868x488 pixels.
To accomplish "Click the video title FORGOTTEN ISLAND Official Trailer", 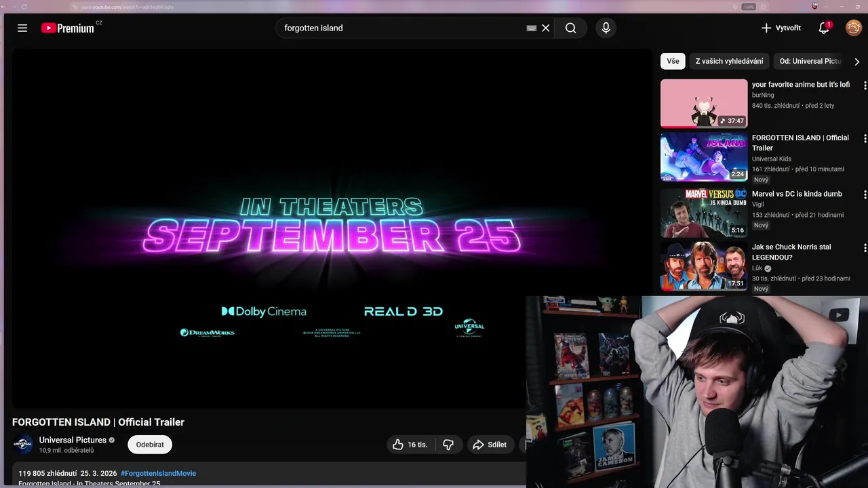I will (x=98, y=422).
